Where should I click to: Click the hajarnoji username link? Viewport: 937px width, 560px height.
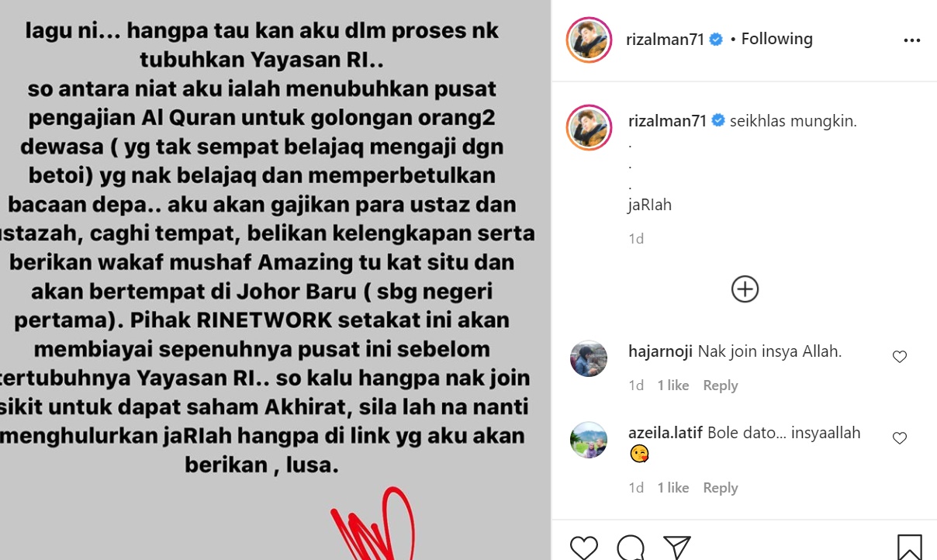tap(660, 351)
